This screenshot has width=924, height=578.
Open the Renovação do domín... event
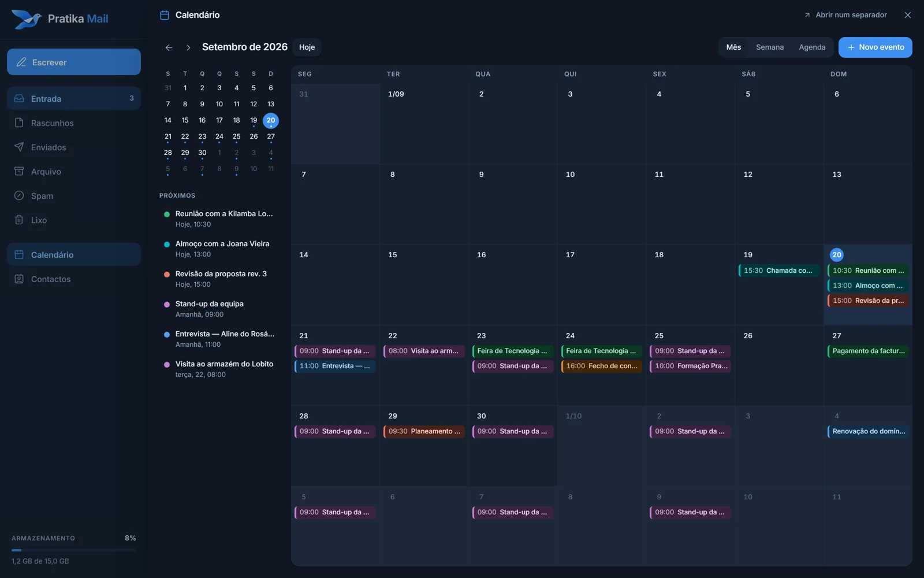point(868,431)
